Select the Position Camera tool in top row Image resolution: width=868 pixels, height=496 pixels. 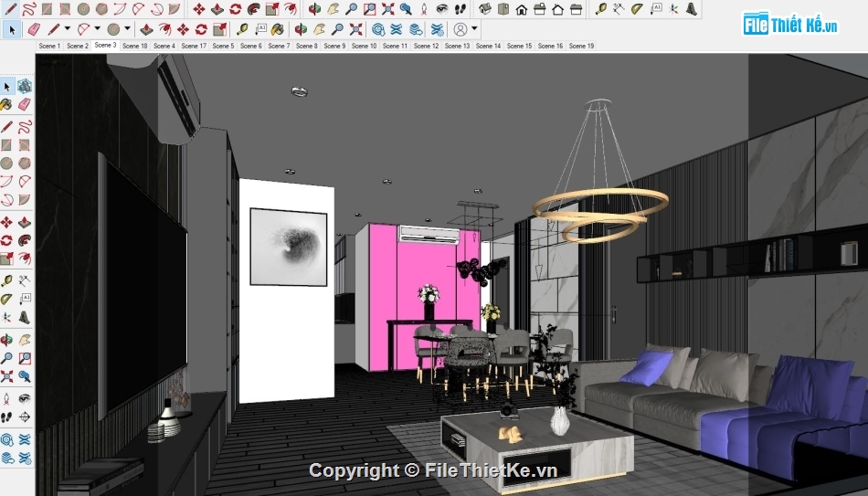[x=423, y=9]
